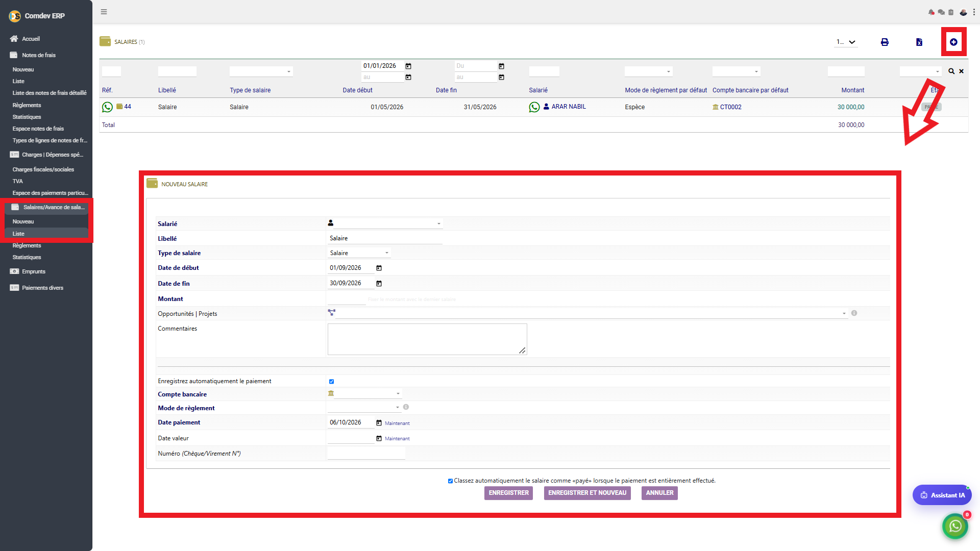Show info tooltip for Mode de règlement

point(406,407)
